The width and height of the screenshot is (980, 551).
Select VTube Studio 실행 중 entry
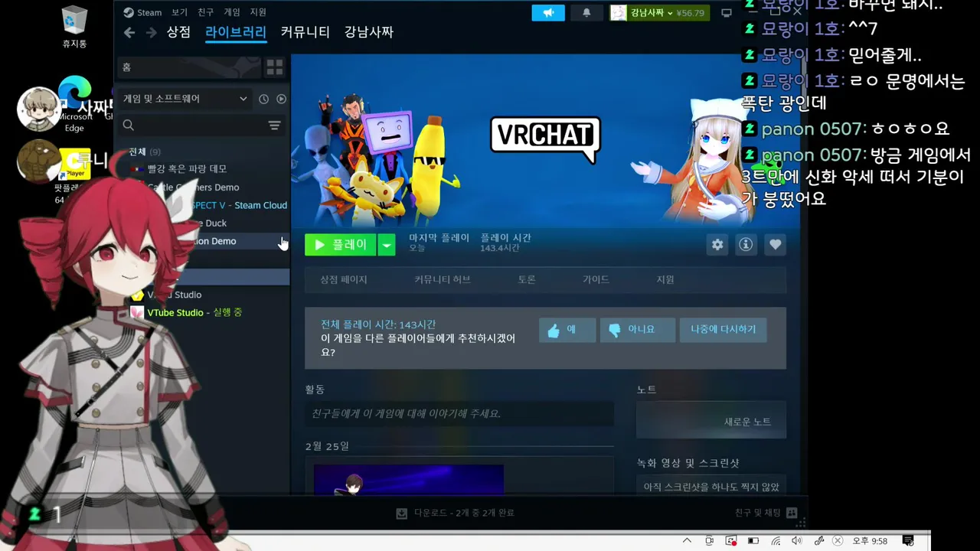[194, 312]
